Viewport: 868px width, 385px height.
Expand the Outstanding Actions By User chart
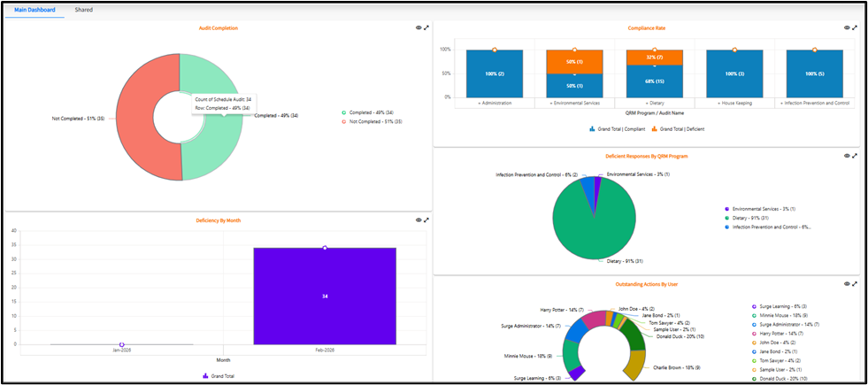pyautogui.click(x=855, y=284)
